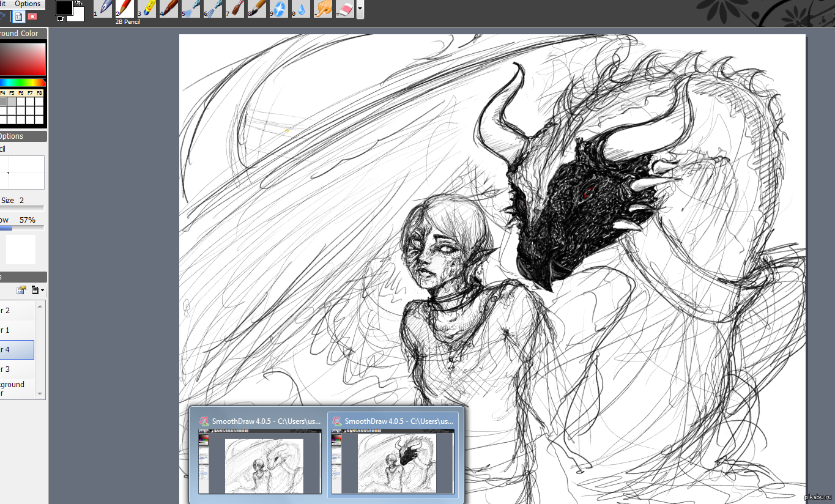835x504 pixels.
Task: Select the F5 light gray palette swatch
Action: (12, 102)
